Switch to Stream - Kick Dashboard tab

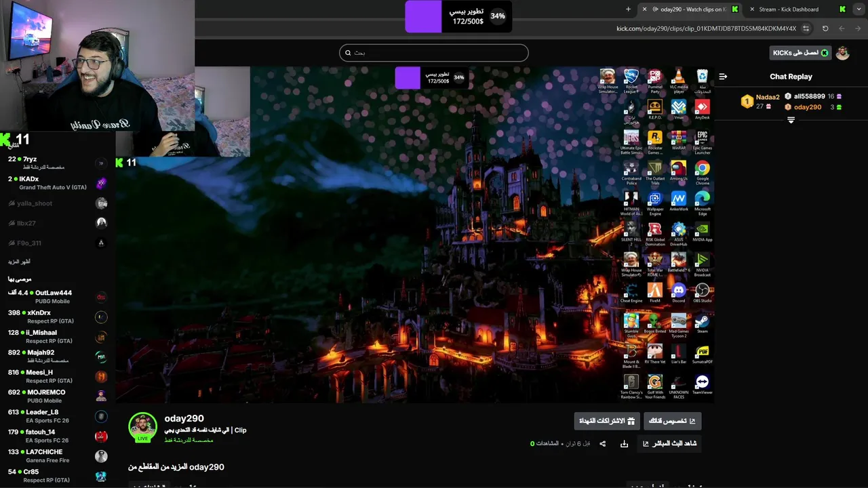click(x=797, y=9)
